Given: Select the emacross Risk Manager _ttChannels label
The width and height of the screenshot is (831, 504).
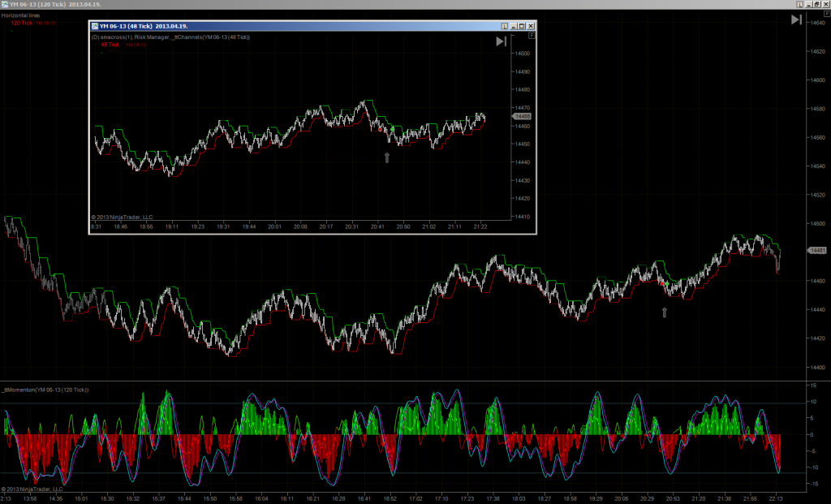Looking at the screenshot, I should 170,37.
